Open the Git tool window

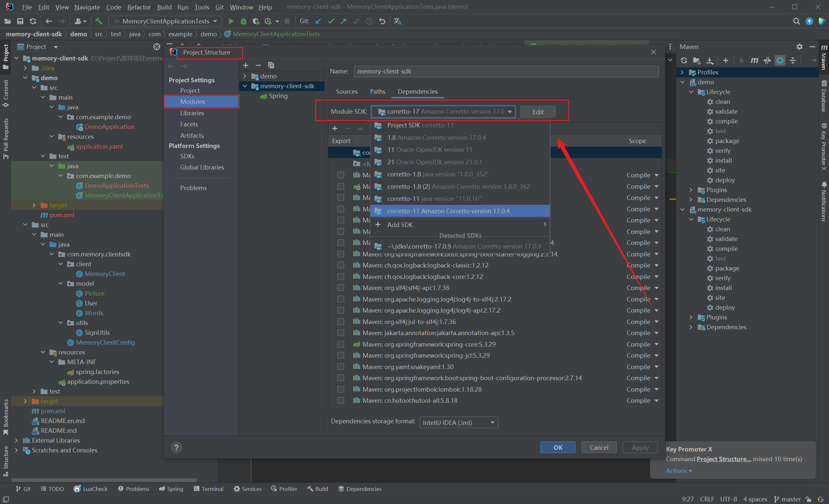pos(23,489)
